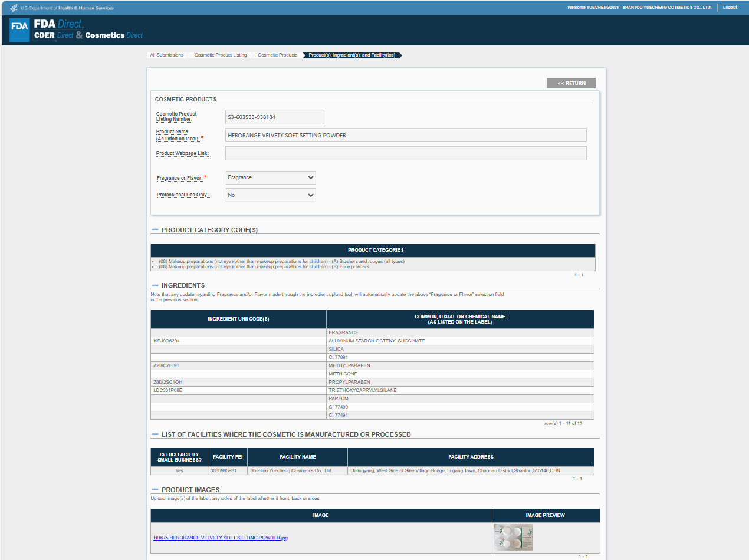Click the Product Webpage Link field

(x=406, y=153)
